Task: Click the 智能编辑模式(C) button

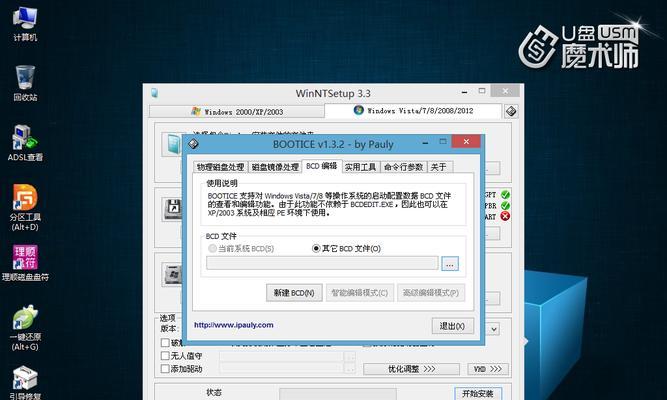Action: point(360,293)
